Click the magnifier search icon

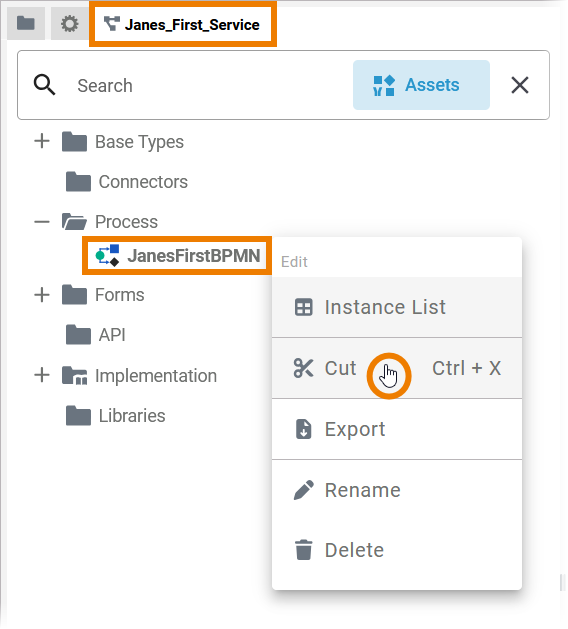pyautogui.click(x=44, y=85)
